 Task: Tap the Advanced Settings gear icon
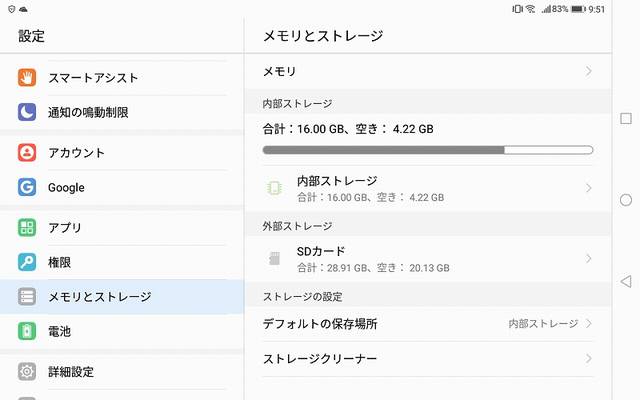(27, 371)
